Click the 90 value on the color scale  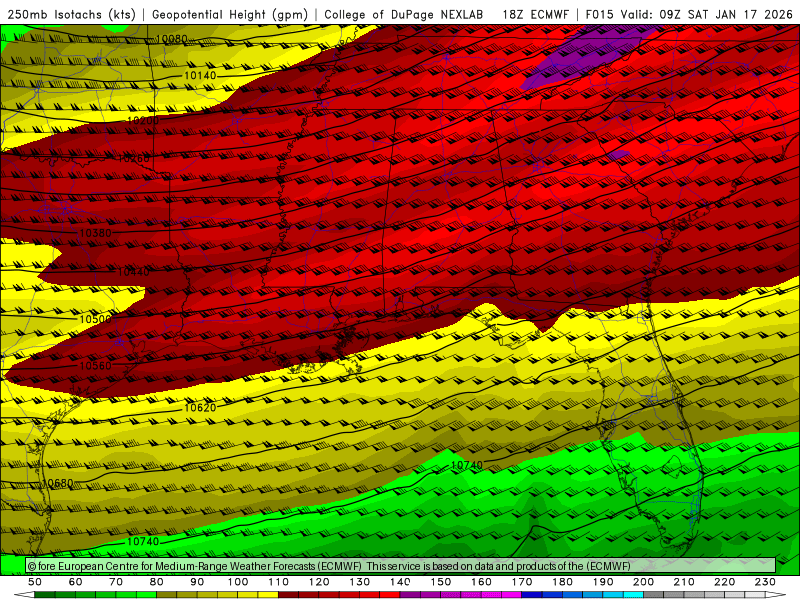click(x=197, y=582)
